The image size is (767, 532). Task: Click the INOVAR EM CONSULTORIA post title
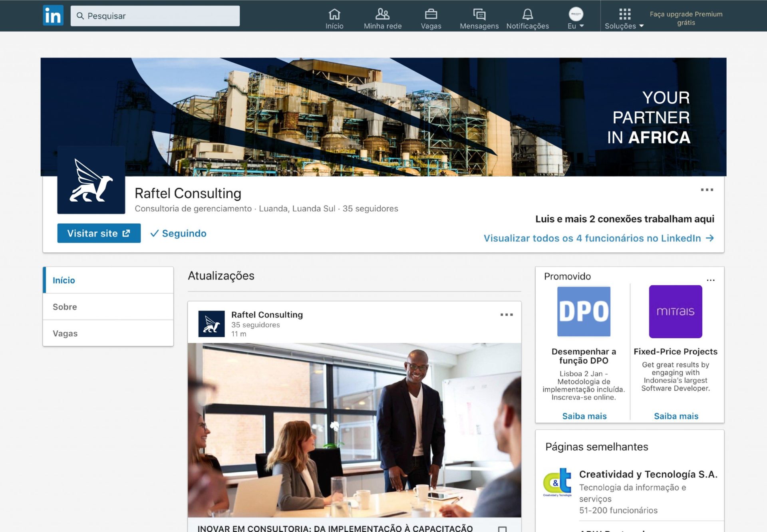335,528
